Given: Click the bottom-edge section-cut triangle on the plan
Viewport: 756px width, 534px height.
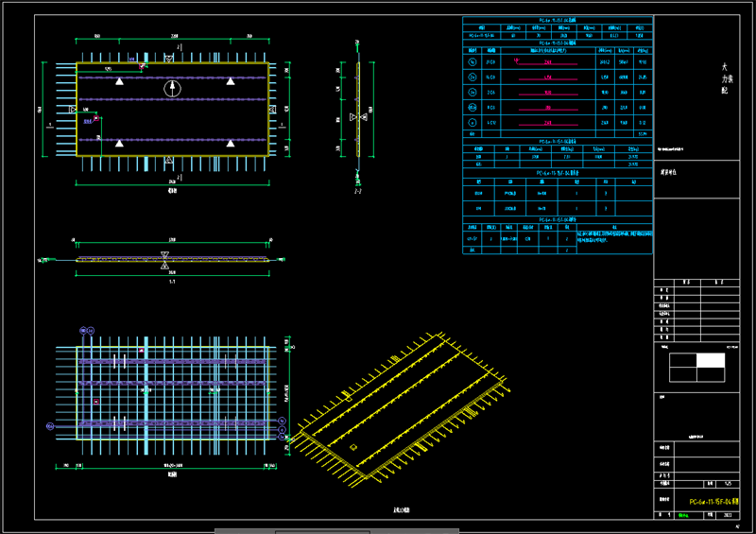Looking at the screenshot, I should point(169,160).
